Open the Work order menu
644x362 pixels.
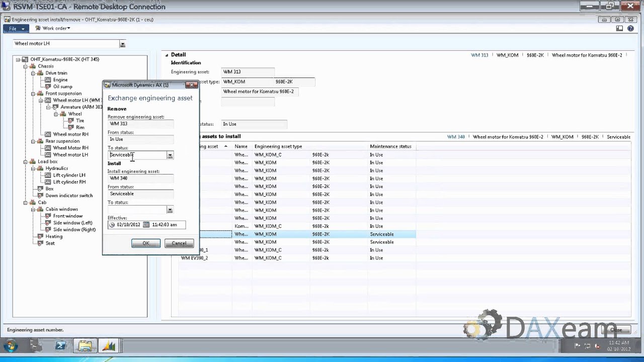(53, 29)
